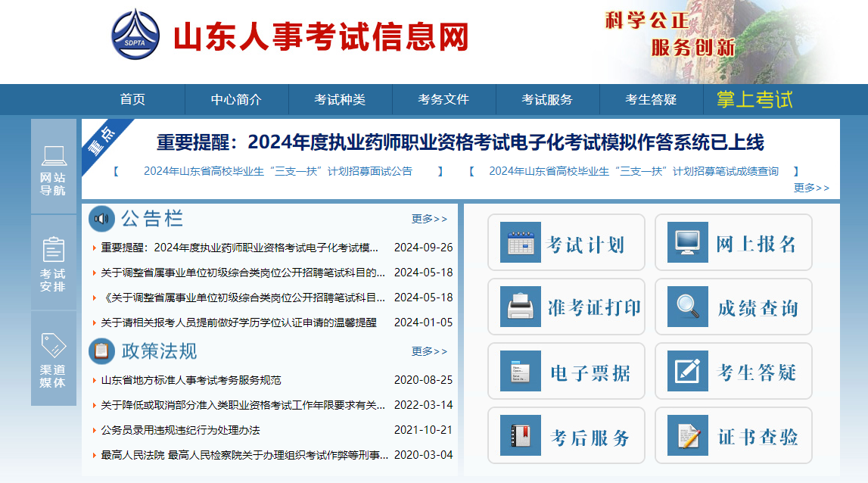Open the 考试服务 menu item

coord(547,100)
